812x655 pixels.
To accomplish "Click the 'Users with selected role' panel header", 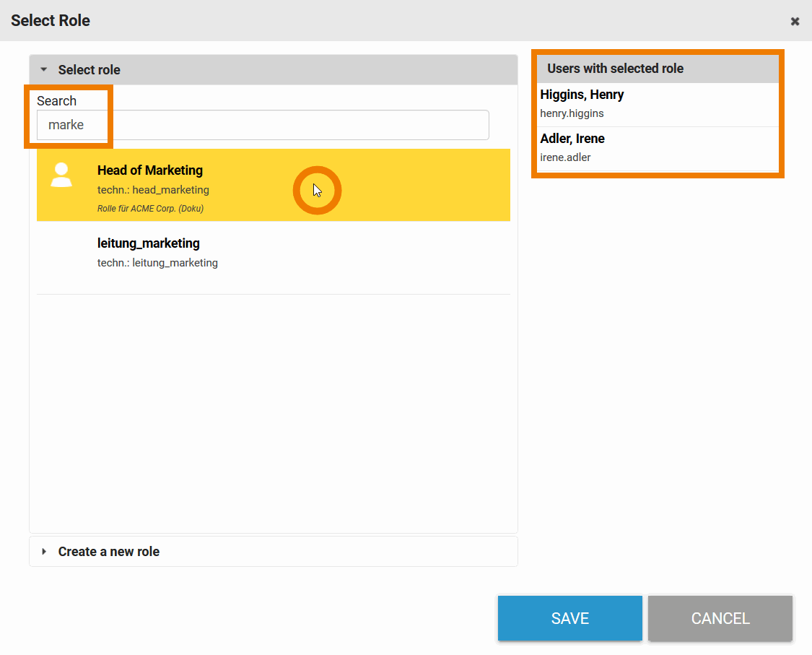I will [x=615, y=69].
